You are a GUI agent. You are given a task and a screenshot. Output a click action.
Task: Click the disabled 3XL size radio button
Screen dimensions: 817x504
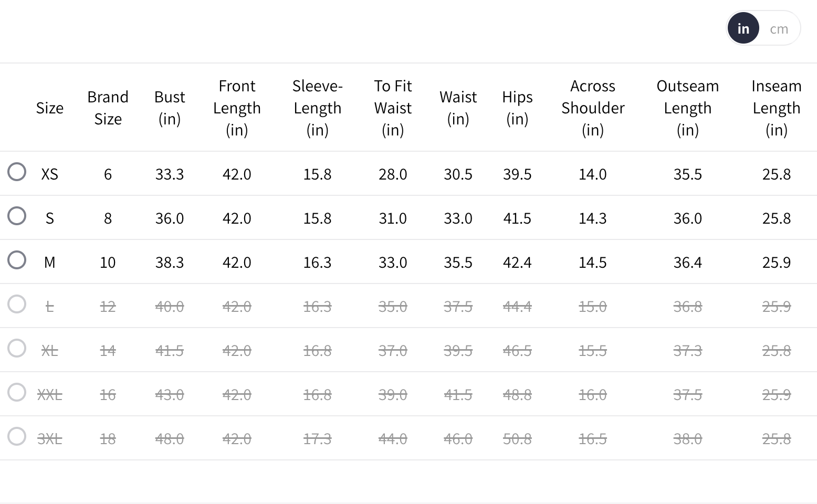point(17,436)
